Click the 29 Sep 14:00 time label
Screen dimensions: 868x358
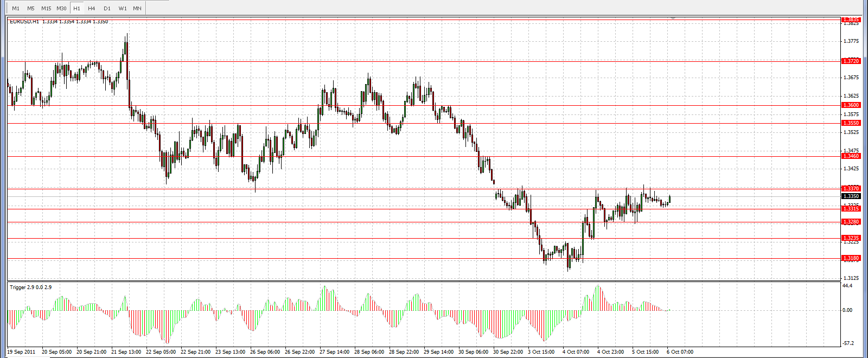click(x=439, y=352)
